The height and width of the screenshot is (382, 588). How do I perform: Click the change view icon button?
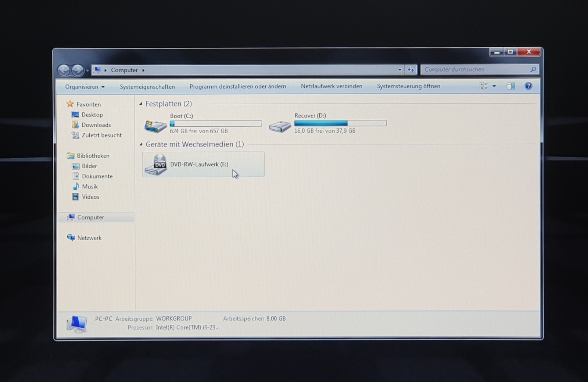(x=483, y=86)
